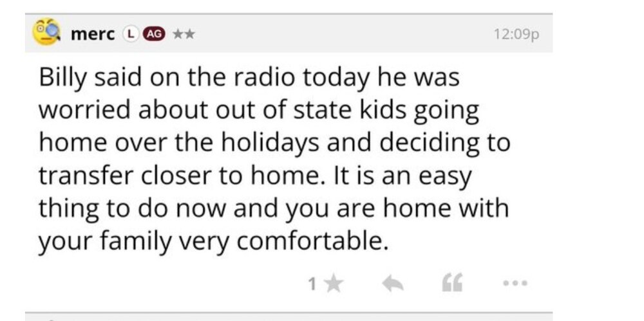Viewport: 644px width, 321px height.
Task: Click the 12:09p post timestamp
Action: pyautogui.click(x=515, y=35)
